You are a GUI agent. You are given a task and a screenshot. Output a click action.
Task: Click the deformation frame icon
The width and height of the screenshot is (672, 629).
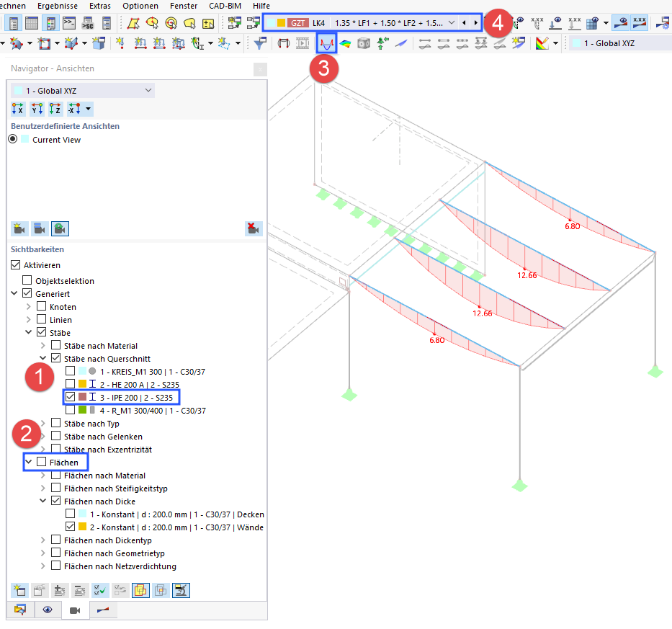point(283,43)
